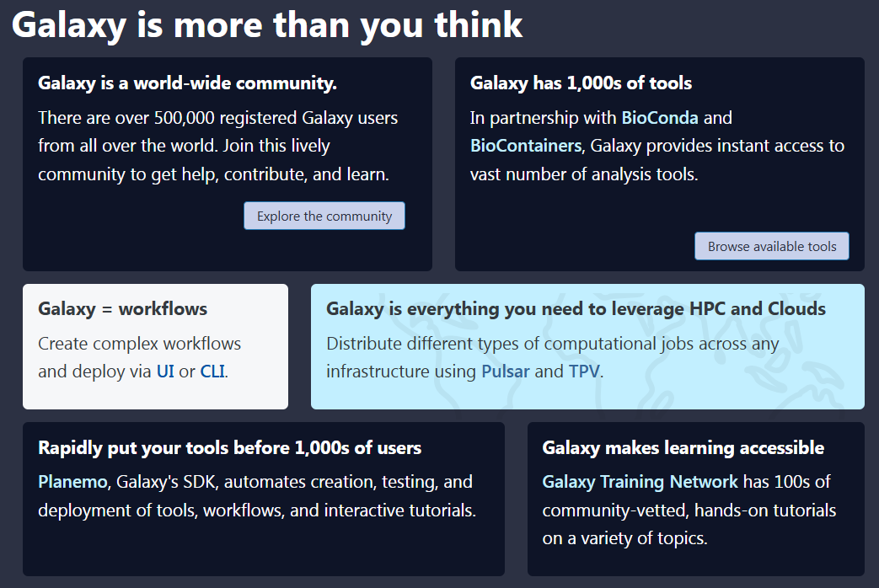Follow the Pulsar link
Image resolution: width=879 pixels, height=588 pixels.
point(505,371)
